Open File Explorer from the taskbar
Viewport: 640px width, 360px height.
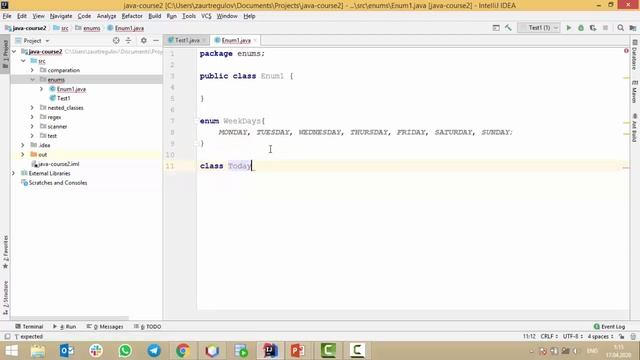tap(38, 351)
